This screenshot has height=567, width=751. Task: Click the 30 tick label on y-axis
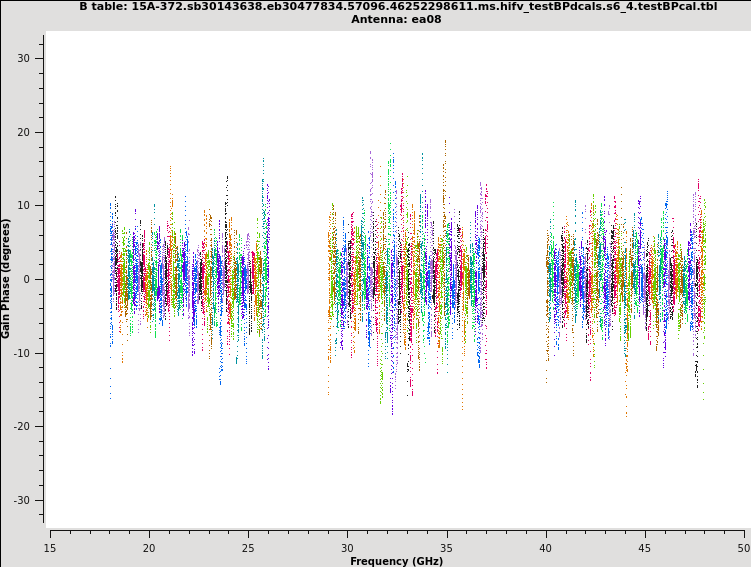coord(24,58)
